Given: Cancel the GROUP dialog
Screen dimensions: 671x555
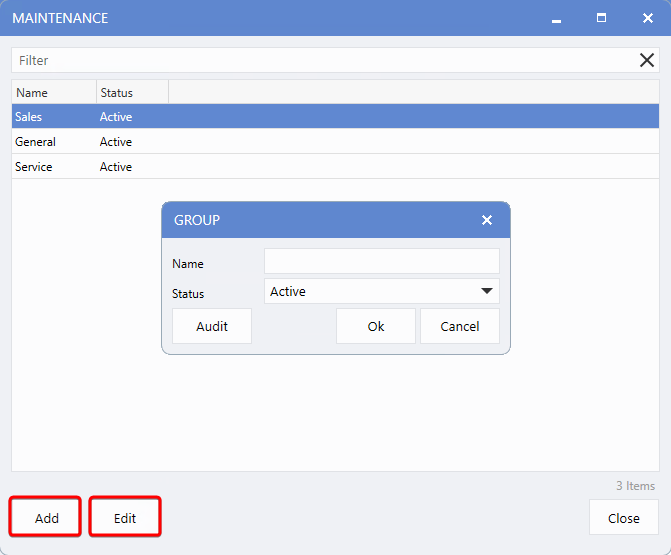Looking at the screenshot, I should point(460,326).
